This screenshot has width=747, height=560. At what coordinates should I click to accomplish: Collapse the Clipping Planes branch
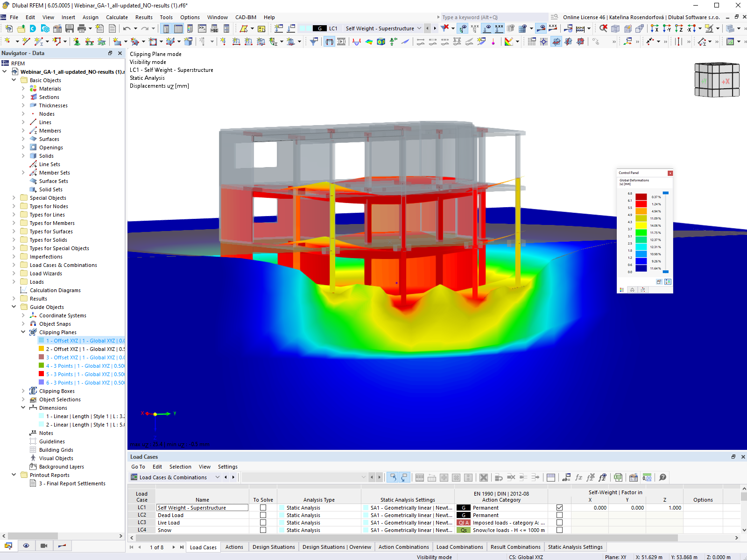click(x=23, y=332)
